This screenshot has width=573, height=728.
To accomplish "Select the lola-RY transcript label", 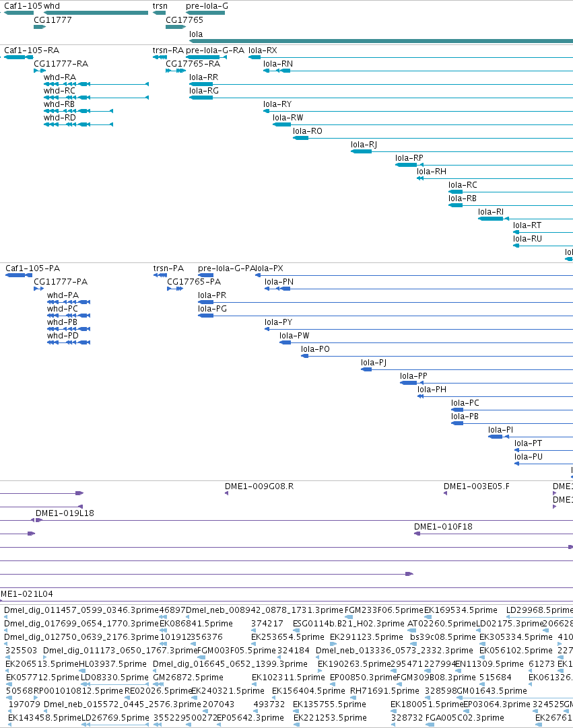I will [277, 104].
